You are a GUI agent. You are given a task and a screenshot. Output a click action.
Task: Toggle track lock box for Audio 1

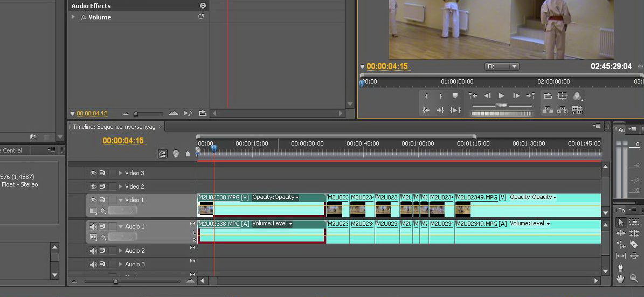(x=112, y=226)
